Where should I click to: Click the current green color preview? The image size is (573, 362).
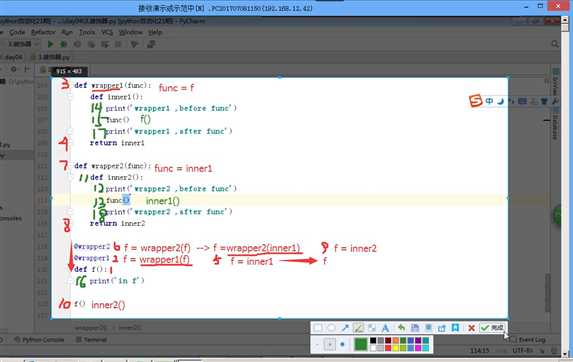pos(361,344)
